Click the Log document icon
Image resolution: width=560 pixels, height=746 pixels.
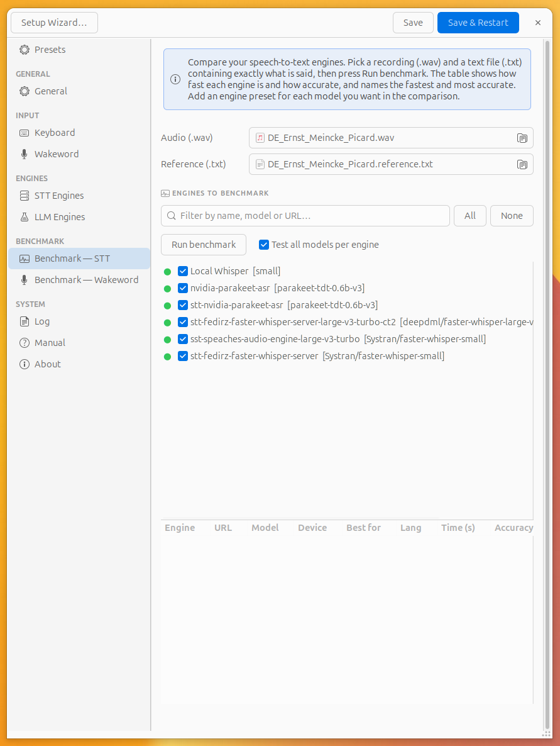click(x=25, y=321)
